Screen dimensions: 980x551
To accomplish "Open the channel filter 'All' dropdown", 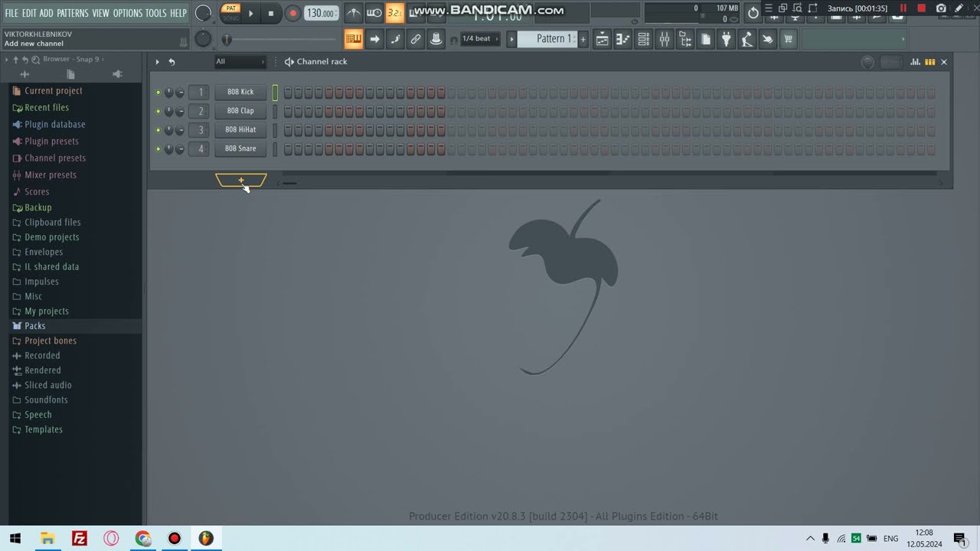I will [x=239, y=61].
